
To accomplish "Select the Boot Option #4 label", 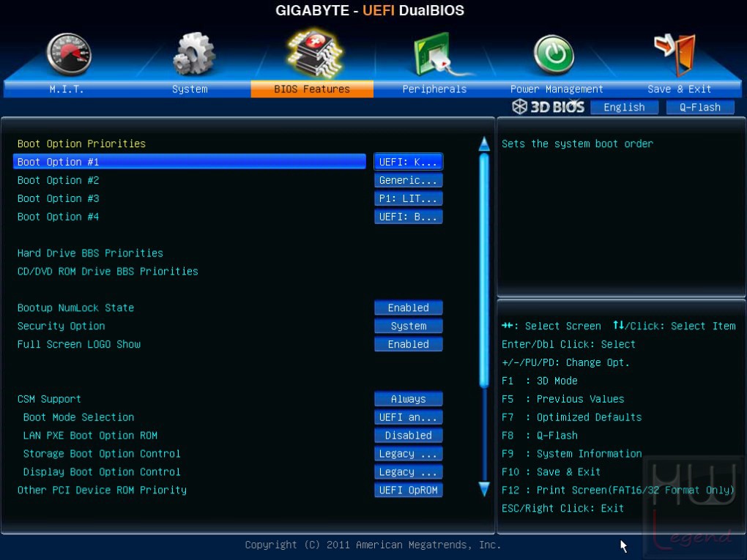I will 58,217.
